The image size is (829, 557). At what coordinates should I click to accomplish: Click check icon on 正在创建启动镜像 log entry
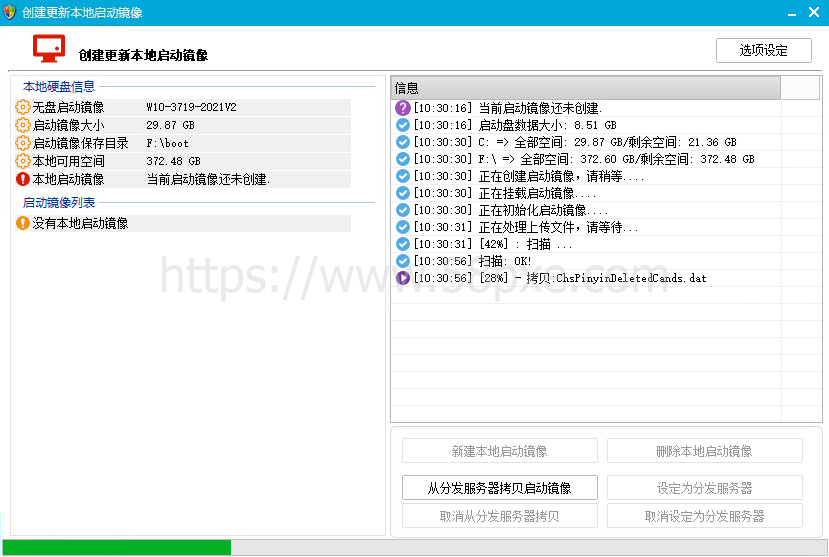[403, 176]
